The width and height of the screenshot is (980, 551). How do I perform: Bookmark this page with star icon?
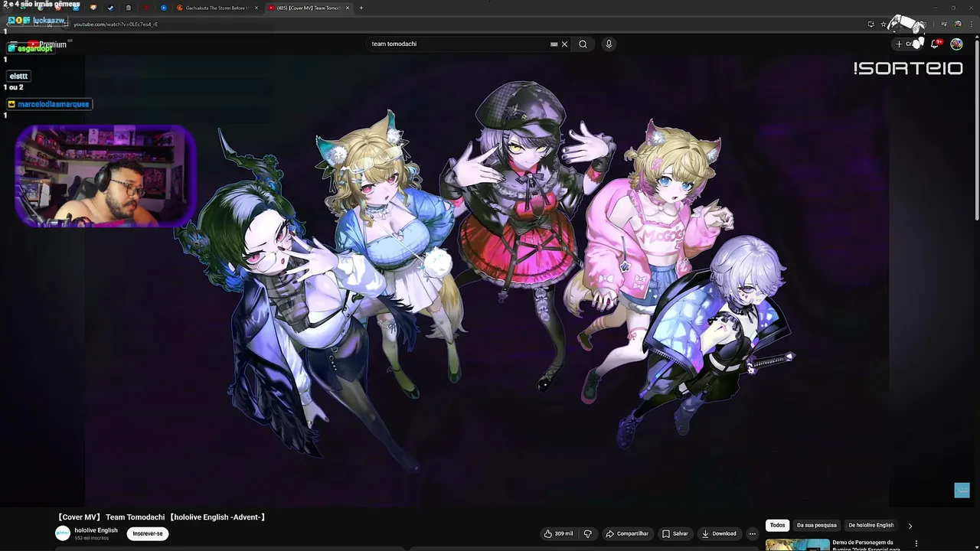[x=884, y=24]
